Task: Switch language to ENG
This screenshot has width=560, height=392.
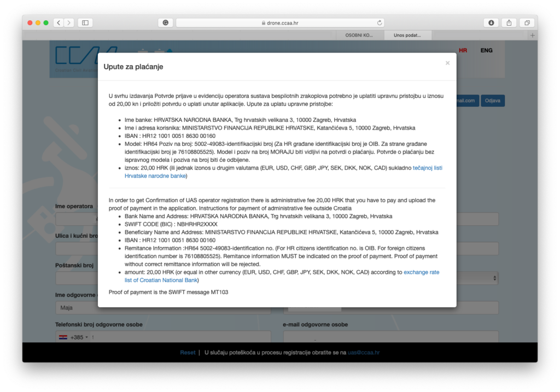Action: (486, 50)
